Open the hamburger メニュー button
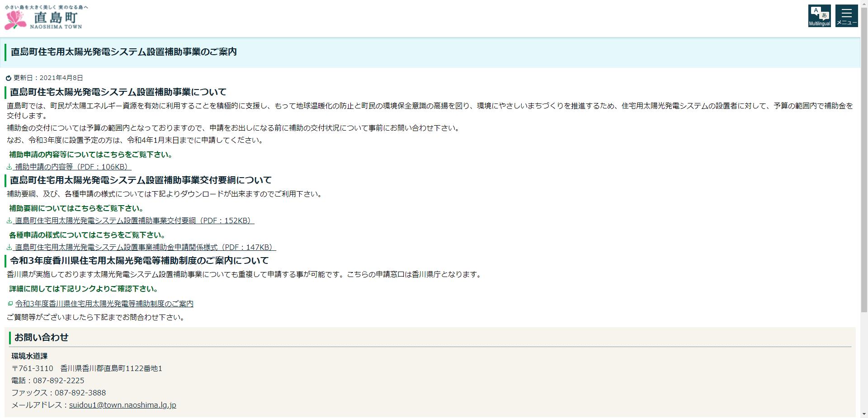 click(846, 16)
